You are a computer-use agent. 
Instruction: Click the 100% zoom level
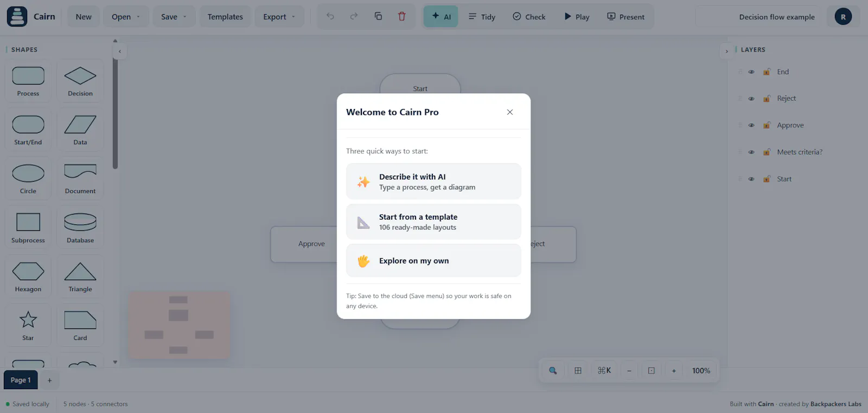click(701, 371)
